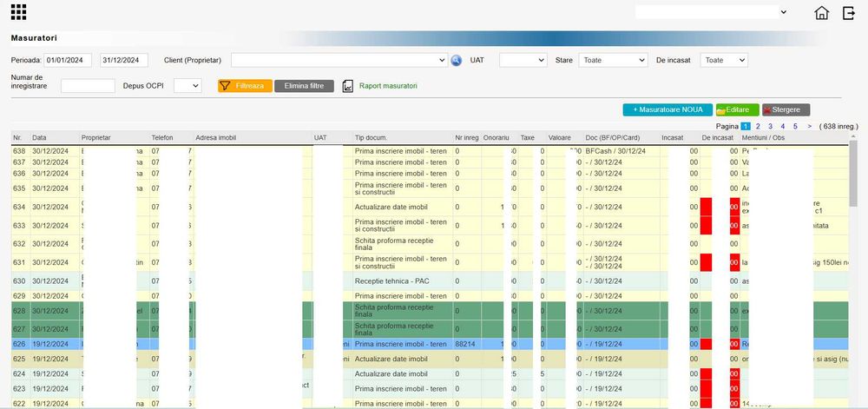Go to the home page icon
The width and height of the screenshot is (868, 409).
click(x=822, y=13)
